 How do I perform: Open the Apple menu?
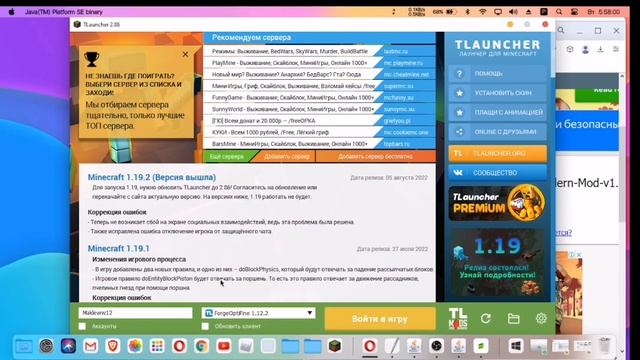point(11,12)
